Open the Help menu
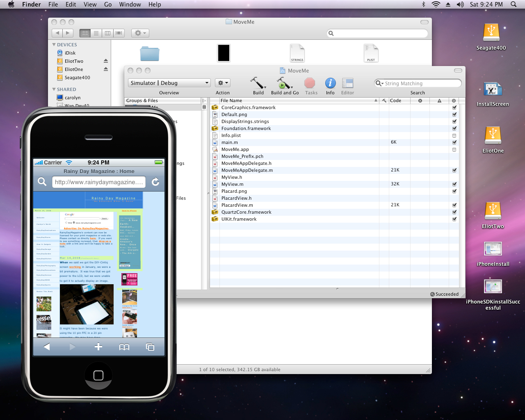Viewport: 525px width, 420px height. click(155, 5)
